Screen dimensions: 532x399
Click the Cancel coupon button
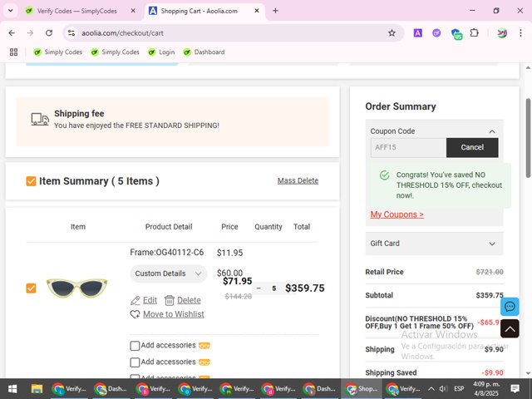pos(472,147)
